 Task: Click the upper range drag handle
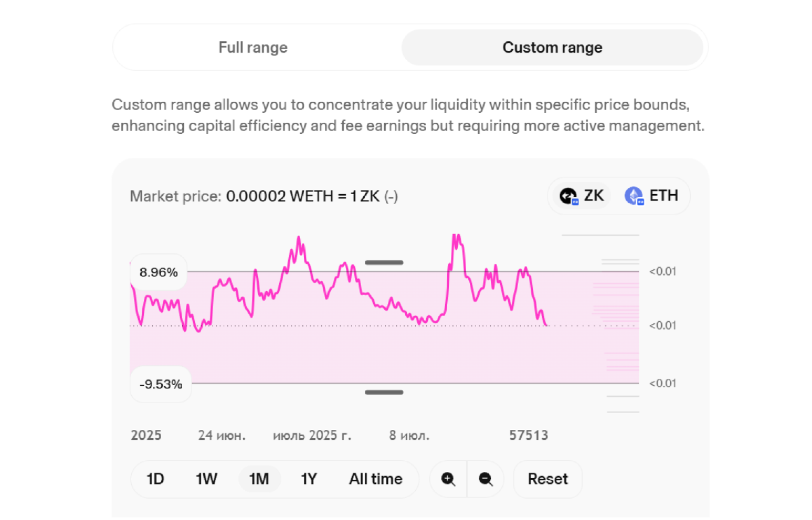point(384,263)
